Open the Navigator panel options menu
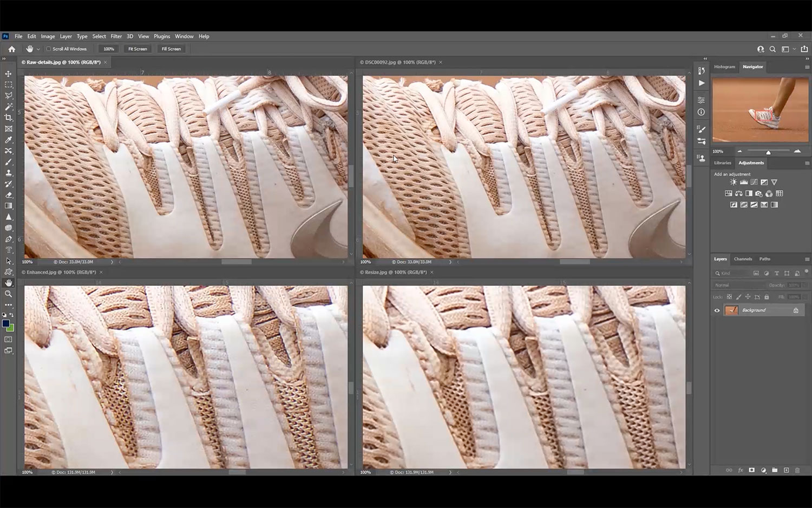812x508 pixels. pos(807,67)
